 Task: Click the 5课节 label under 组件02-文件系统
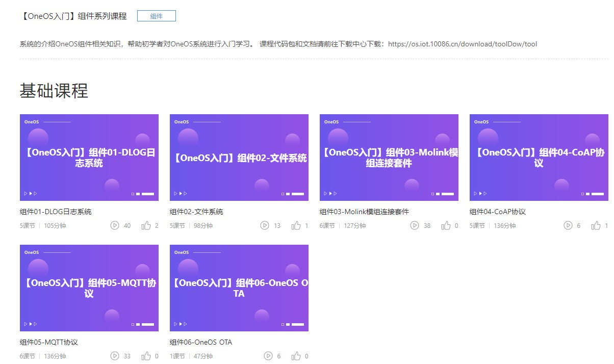point(177,225)
